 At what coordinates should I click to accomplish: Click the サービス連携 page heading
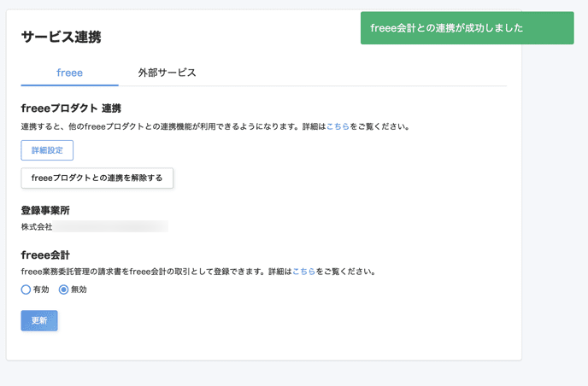pos(62,37)
